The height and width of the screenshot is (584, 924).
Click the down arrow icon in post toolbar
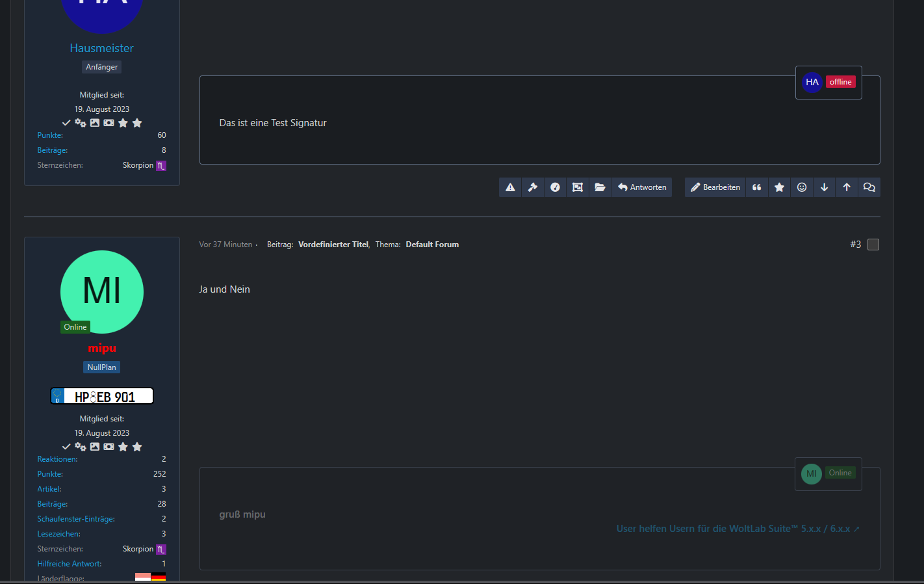pos(824,187)
